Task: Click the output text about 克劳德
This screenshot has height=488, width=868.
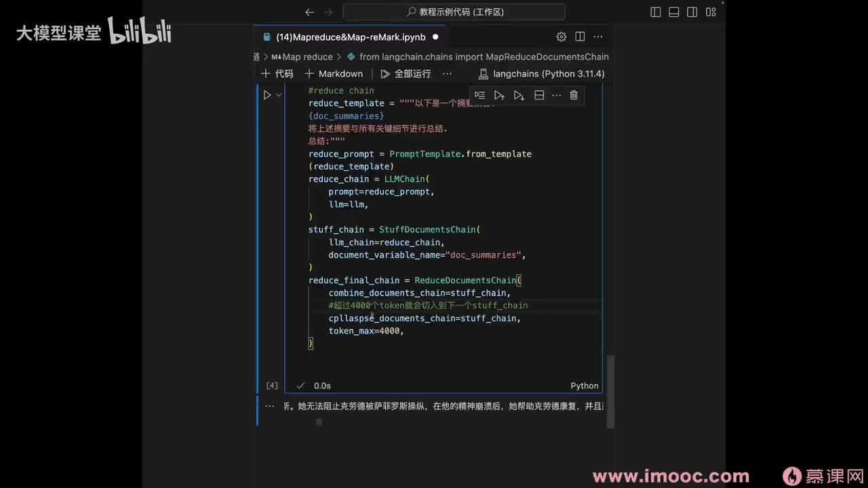Action: point(443,406)
